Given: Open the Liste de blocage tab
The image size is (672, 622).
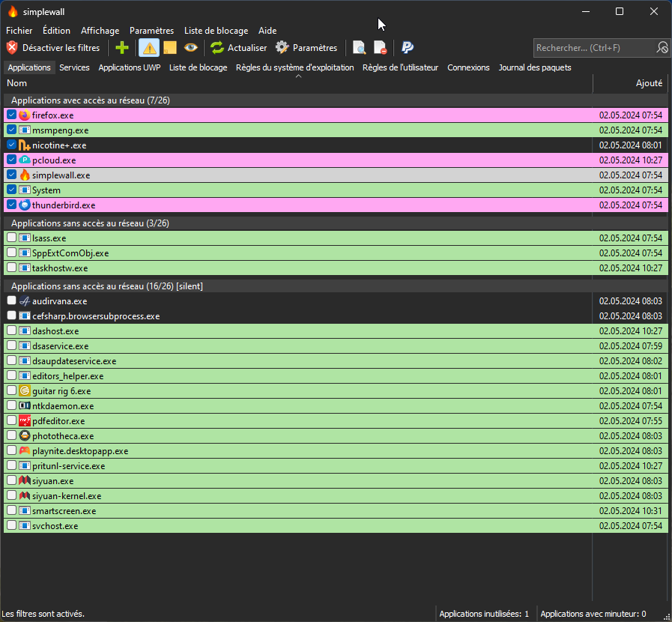Looking at the screenshot, I should pos(198,67).
